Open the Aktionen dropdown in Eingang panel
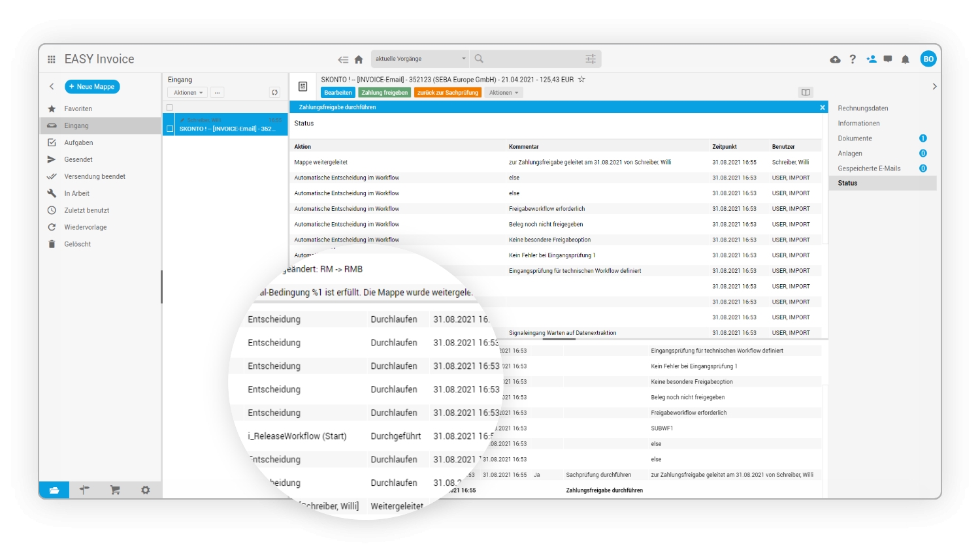 [x=188, y=93]
